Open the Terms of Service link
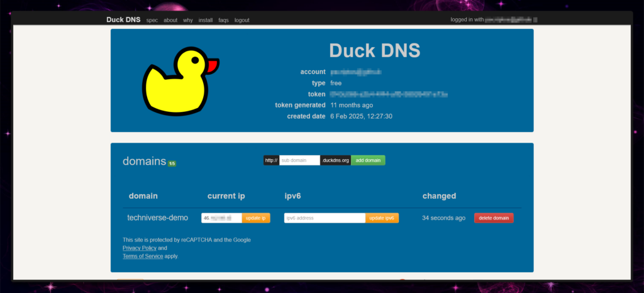The image size is (644, 293). [143, 256]
